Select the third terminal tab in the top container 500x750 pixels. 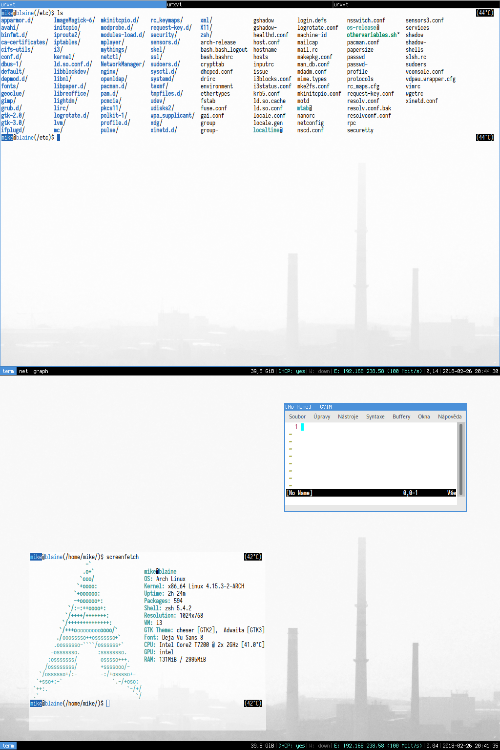click(416, 4)
